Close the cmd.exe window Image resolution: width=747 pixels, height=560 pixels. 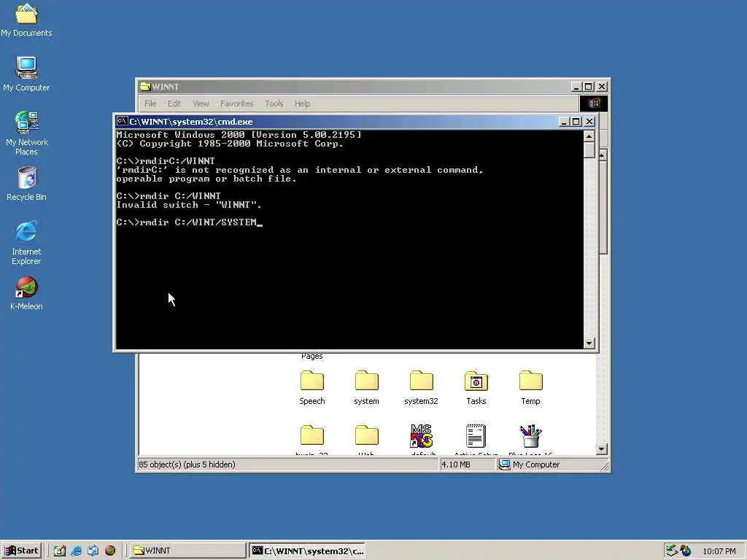click(589, 122)
